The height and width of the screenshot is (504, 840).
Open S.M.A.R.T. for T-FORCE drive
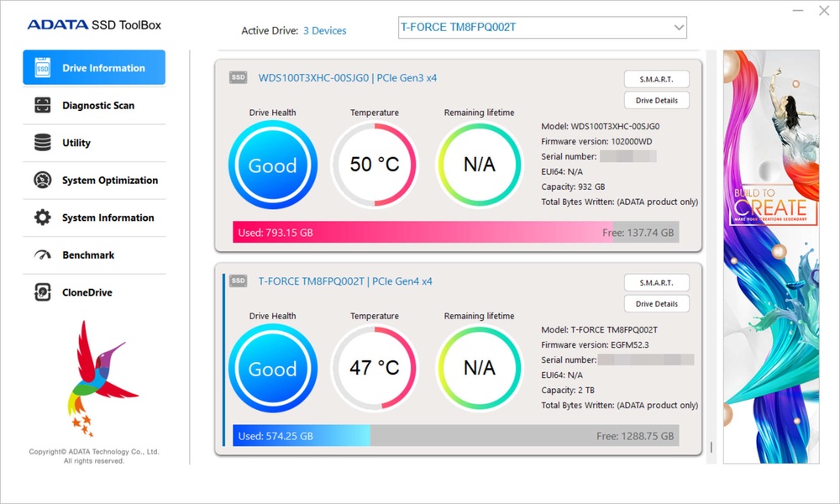coord(656,282)
